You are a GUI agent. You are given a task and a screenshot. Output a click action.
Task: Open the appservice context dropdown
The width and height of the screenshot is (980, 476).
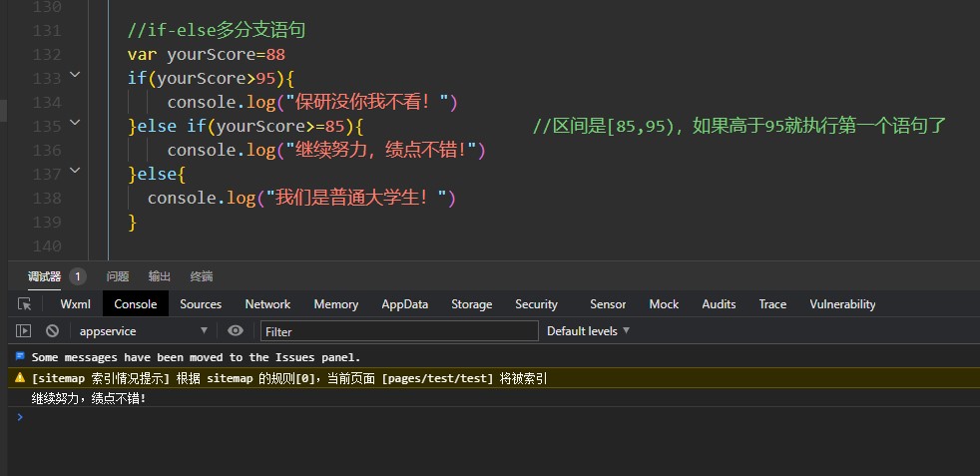(x=143, y=331)
